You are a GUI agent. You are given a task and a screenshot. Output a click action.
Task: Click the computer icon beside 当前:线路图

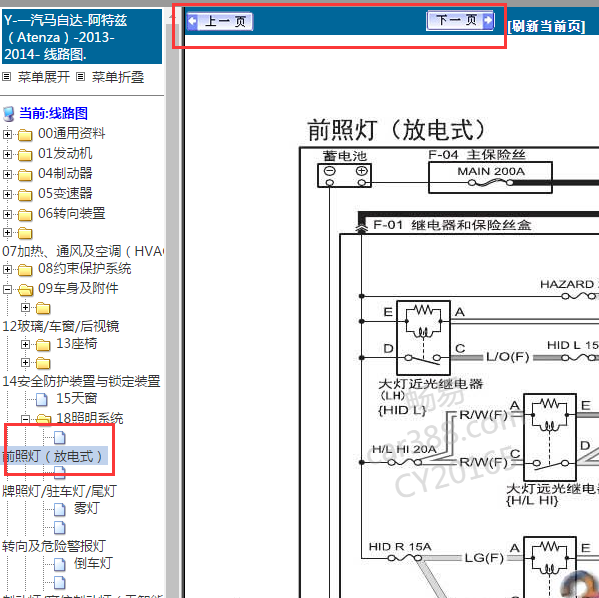[9, 113]
